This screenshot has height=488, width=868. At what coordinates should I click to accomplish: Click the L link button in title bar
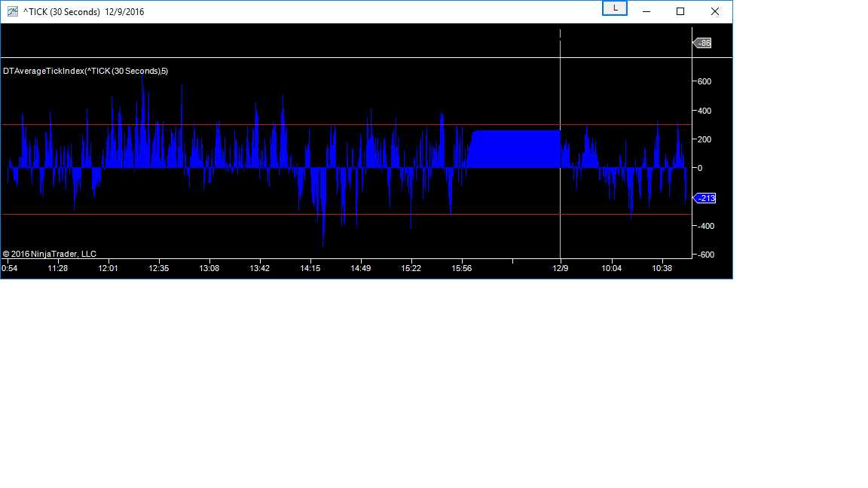click(615, 8)
